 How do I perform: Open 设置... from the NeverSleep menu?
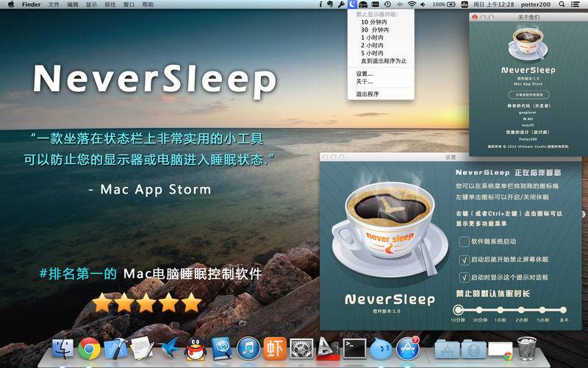tap(381, 74)
